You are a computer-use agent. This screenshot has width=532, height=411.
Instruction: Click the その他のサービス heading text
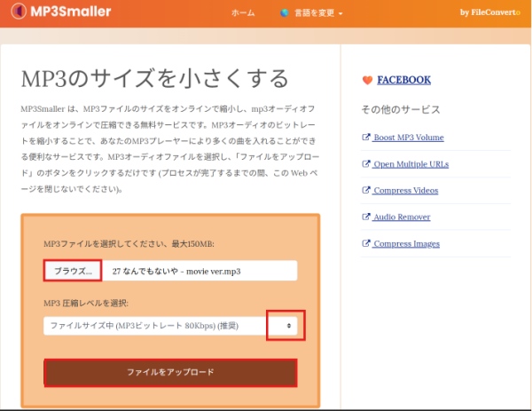click(x=401, y=109)
